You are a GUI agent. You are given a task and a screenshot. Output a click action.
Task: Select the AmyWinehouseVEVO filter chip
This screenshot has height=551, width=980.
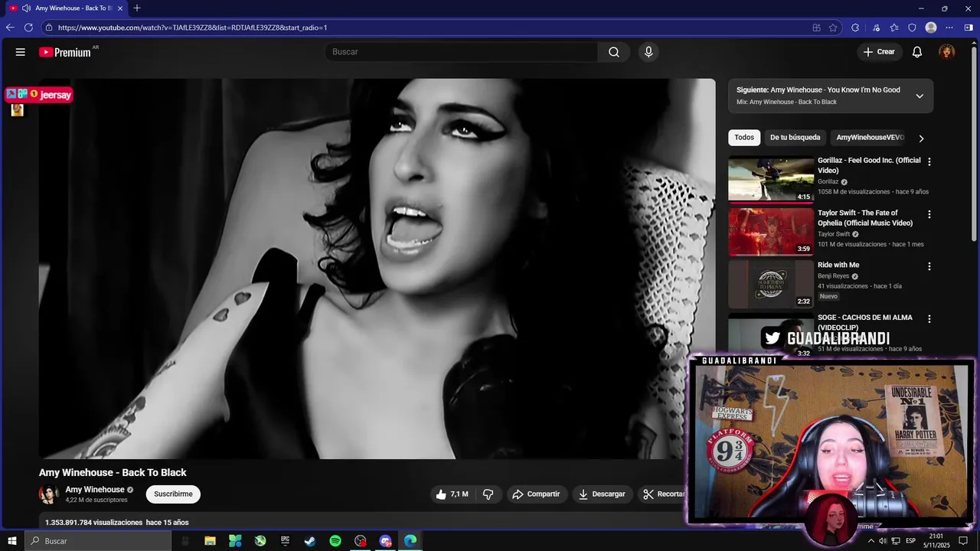[871, 138]
